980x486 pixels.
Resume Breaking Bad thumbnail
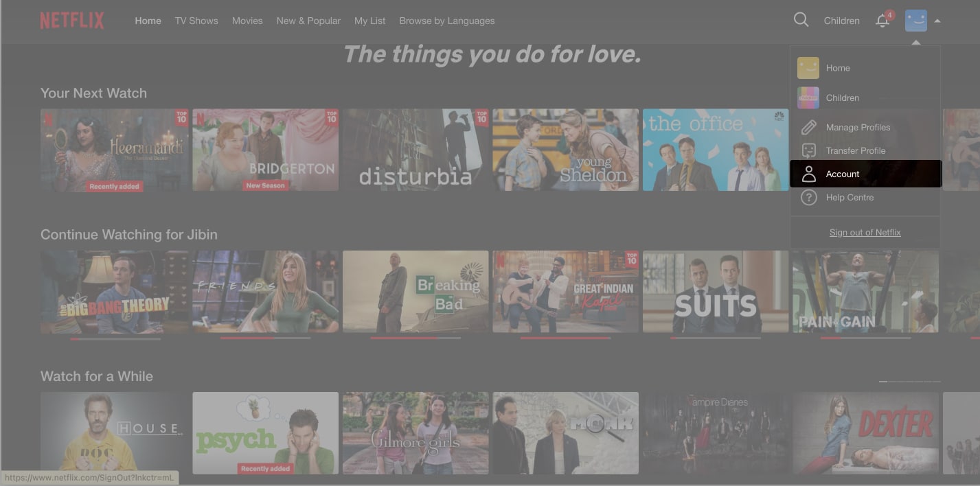pos(415,292)
